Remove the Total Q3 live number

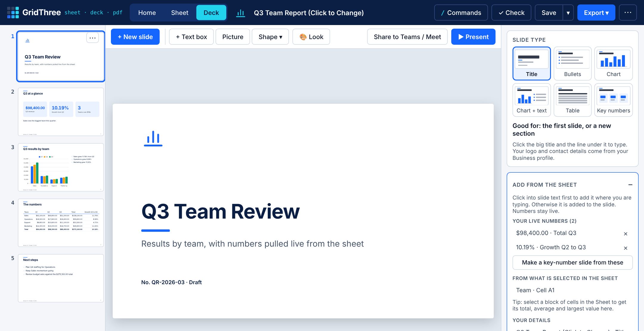point(626,234)
